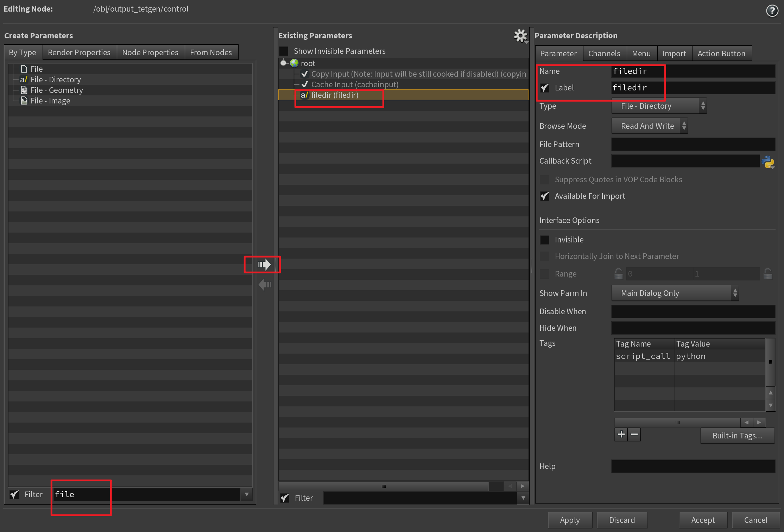Screen dimensions: 784x532
Task: Select File - Image in create list
Action: (x=50, y=101)
